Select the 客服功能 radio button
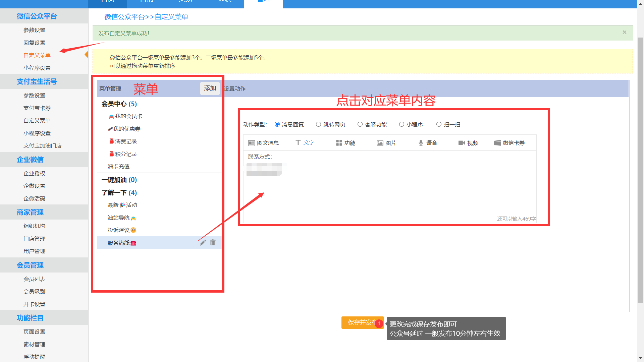The image size is (644, 362). 360,124
